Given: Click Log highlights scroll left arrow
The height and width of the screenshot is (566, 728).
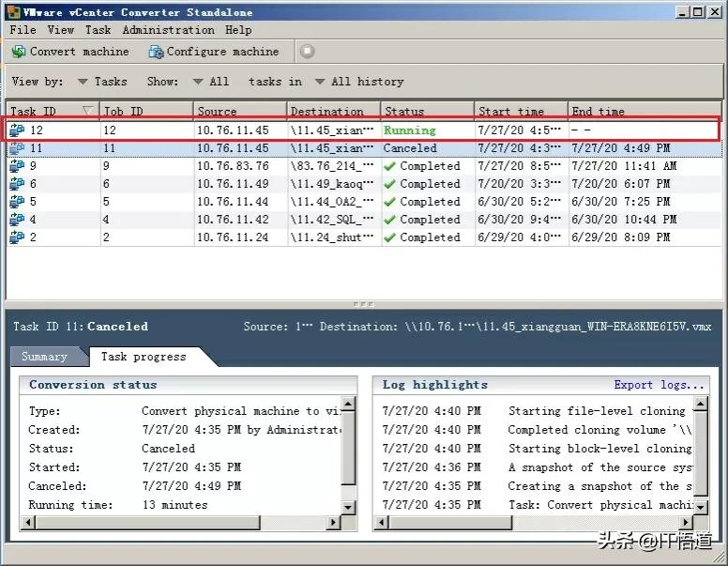Looking at the screenshot, I should click(381, 522).
